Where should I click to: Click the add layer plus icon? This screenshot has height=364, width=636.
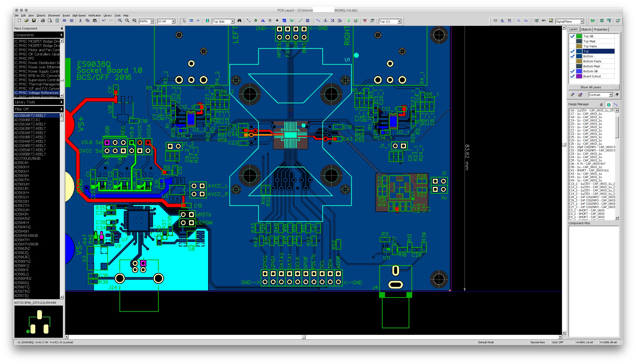(x=572, y=95)
